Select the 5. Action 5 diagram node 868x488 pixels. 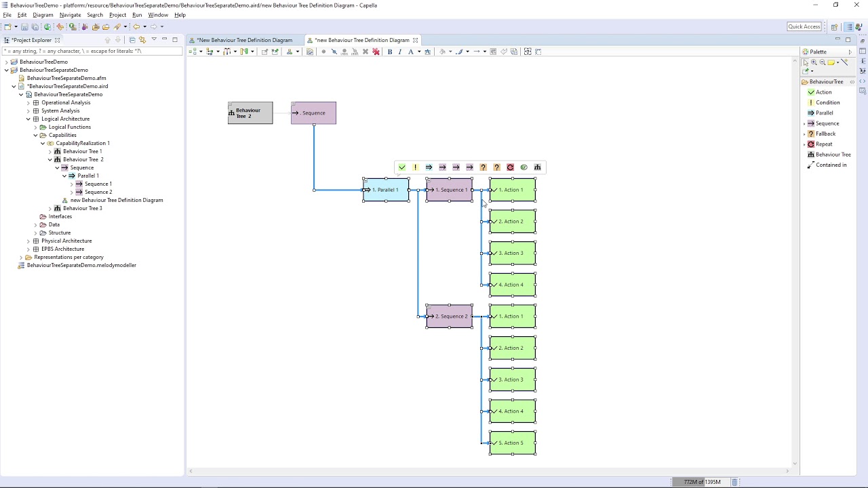(x=513, y=443)
